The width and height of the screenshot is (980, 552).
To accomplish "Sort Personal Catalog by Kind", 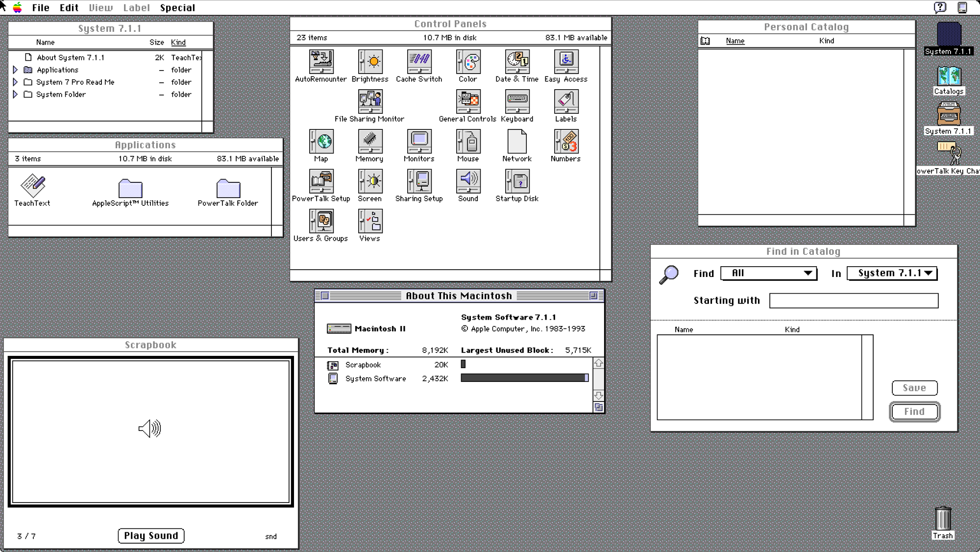I will (x=827, y=41).
